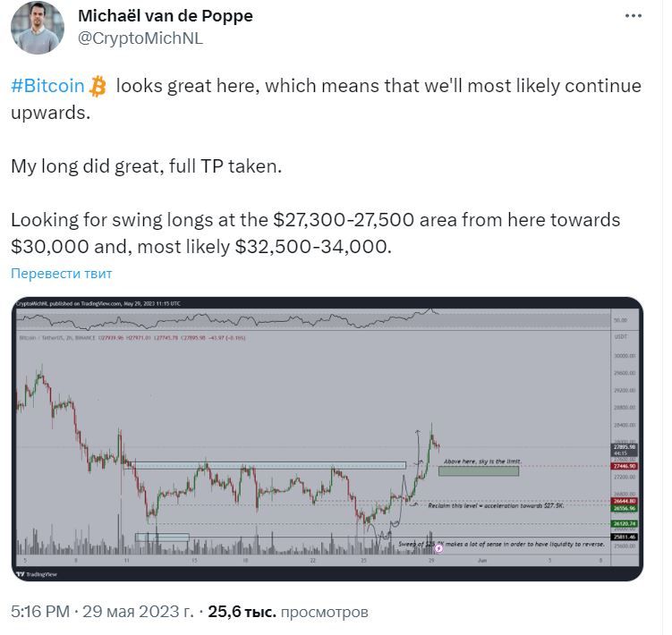The image size is (672, 635).
Task: Open the three-dot more options menu
Action: click(633, 16)
